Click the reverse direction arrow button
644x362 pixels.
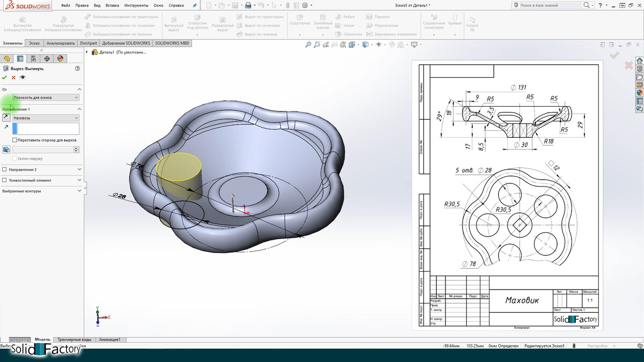pyautogui.click(x=6, y=117)
